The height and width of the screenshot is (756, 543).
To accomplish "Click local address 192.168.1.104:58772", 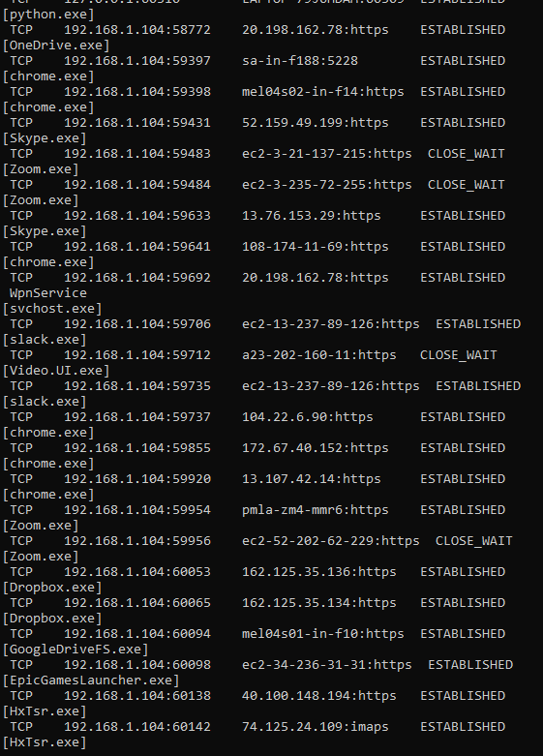I will (137, 30).
